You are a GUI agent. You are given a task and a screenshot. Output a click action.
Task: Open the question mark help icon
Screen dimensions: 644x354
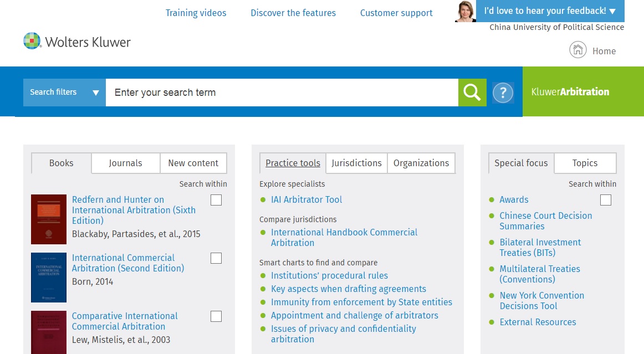tap(503, 93)
